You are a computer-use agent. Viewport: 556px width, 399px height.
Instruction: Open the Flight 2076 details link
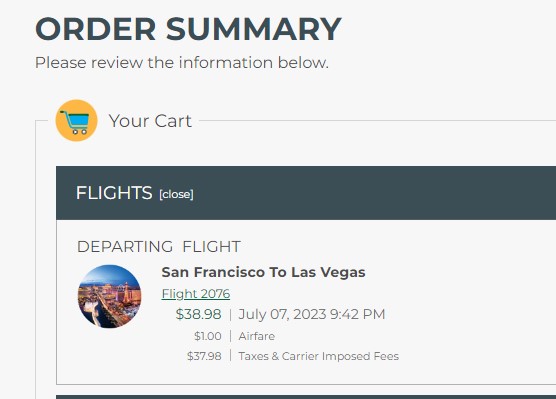pos(196,294)
